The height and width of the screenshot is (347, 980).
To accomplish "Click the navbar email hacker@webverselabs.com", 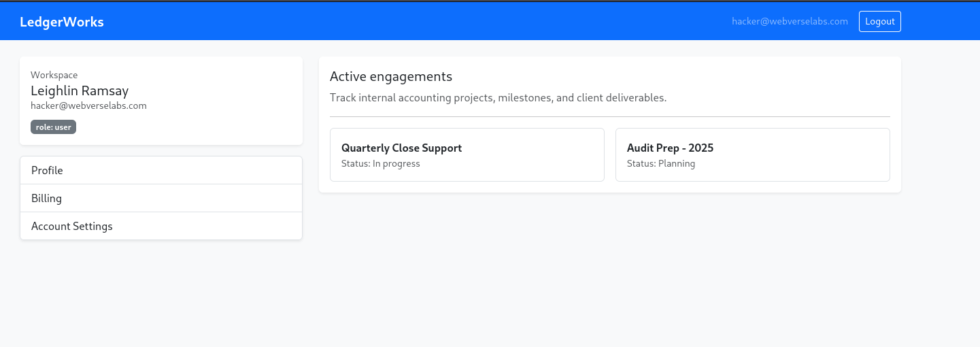I will pos(790,21).
